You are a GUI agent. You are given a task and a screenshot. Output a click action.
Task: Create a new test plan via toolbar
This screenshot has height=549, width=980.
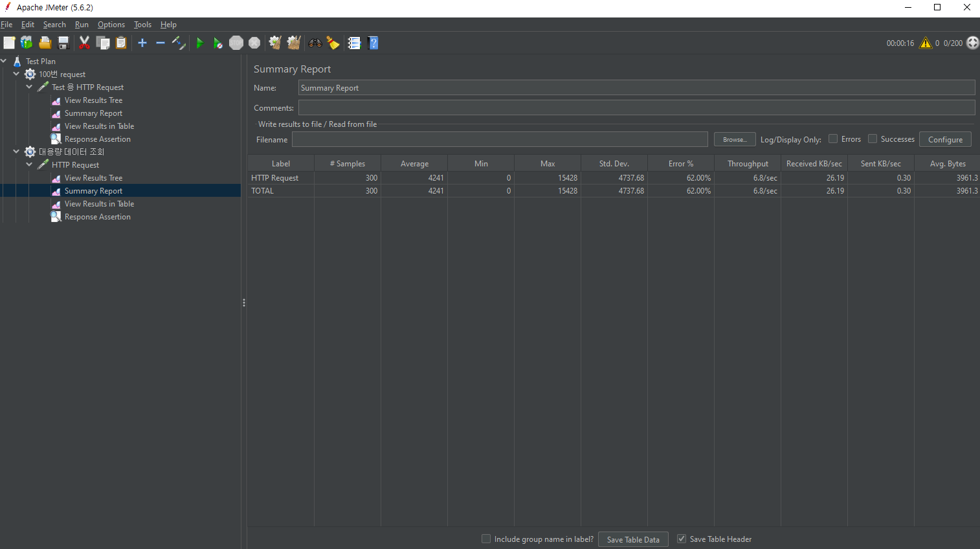tap(9, 43)
